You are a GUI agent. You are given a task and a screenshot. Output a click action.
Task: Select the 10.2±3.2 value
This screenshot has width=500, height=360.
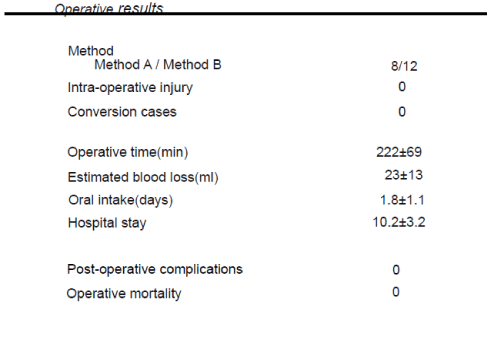399,222
